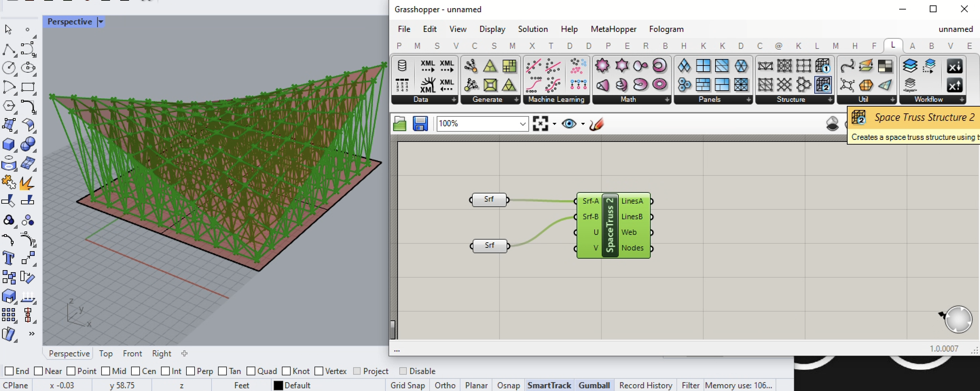The height and width of the screenshot is (391, 980).
Task: Expand the Data panel plus arrow
Action: coord(454,100)
